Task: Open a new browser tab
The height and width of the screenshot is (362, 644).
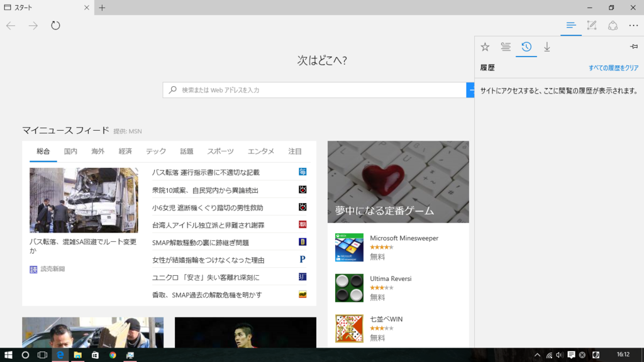Action: pos(101,8)
